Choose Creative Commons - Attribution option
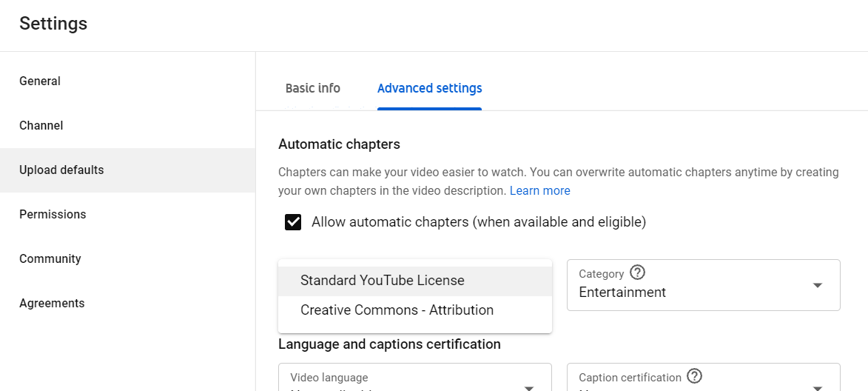 point(415,310)
